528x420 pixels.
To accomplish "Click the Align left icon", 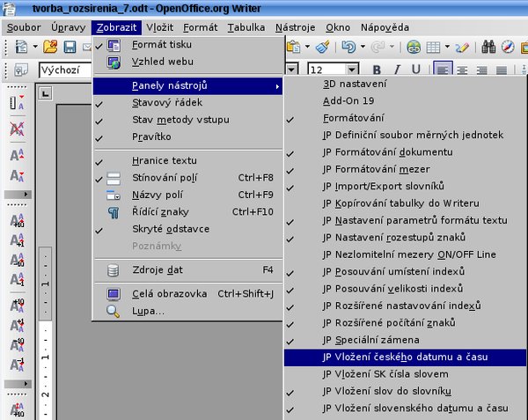I will pos(443,70).
